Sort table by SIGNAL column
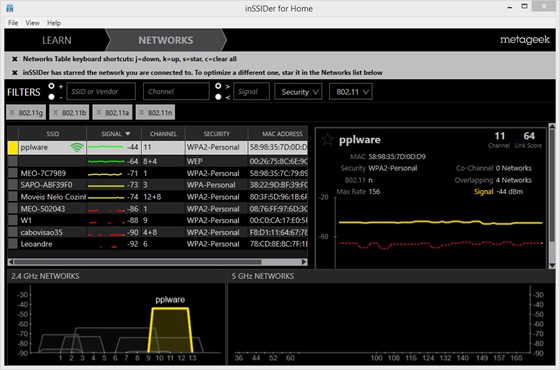 pos(114,134)
